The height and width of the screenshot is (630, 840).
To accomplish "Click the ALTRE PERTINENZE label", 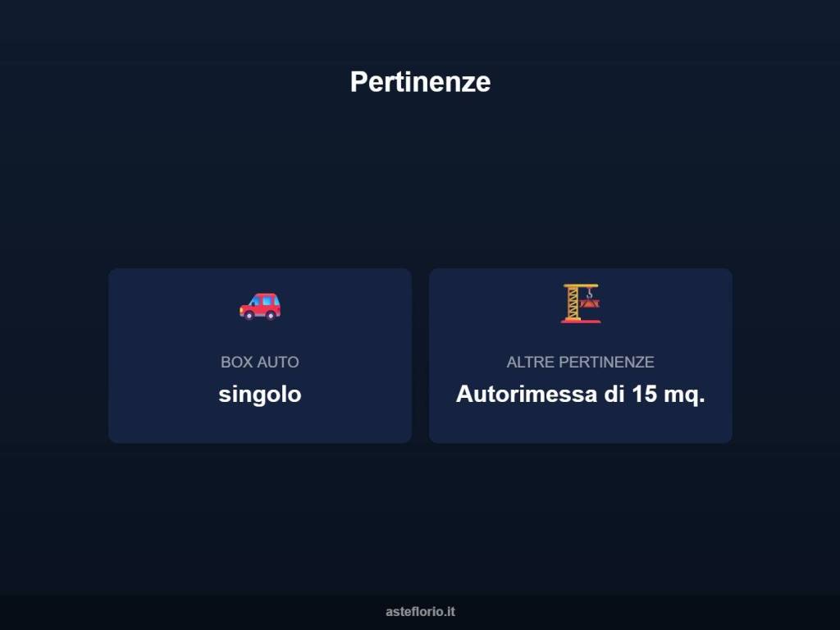I will (580, 362).
